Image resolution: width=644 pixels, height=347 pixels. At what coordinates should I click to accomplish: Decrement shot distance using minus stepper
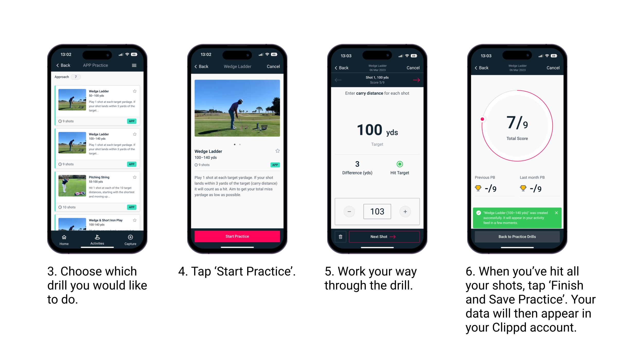pyautogui.click(x=349, y=211)
